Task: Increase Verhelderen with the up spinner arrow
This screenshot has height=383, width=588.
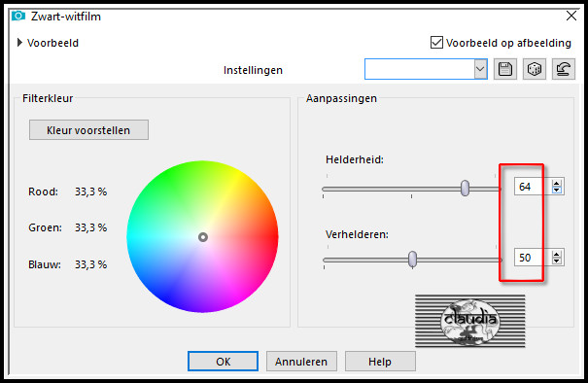Action: click(557, 255)
